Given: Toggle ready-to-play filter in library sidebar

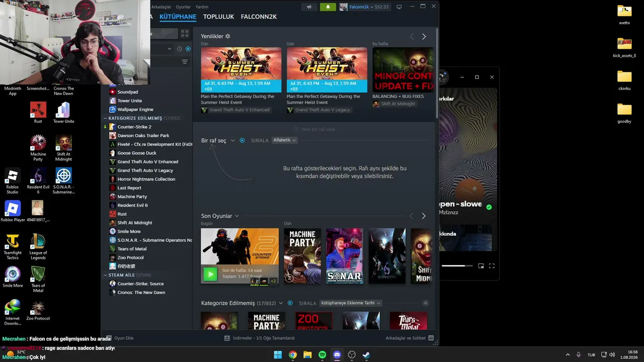Looking at the screenshot, I should [188, 49].
